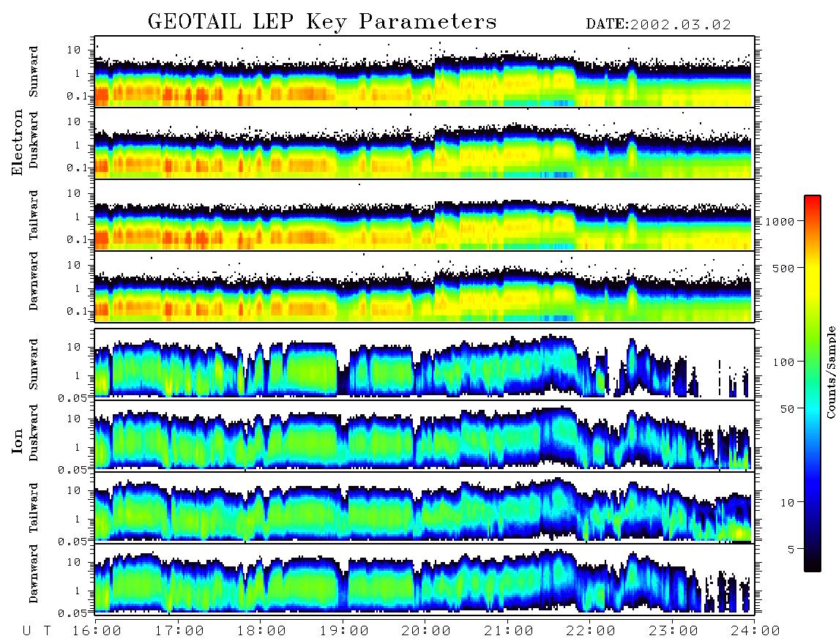This screenshot has height=644, width=836.
Task: Click the 50 colorbar tick label
Action: [x=787, y=409]
